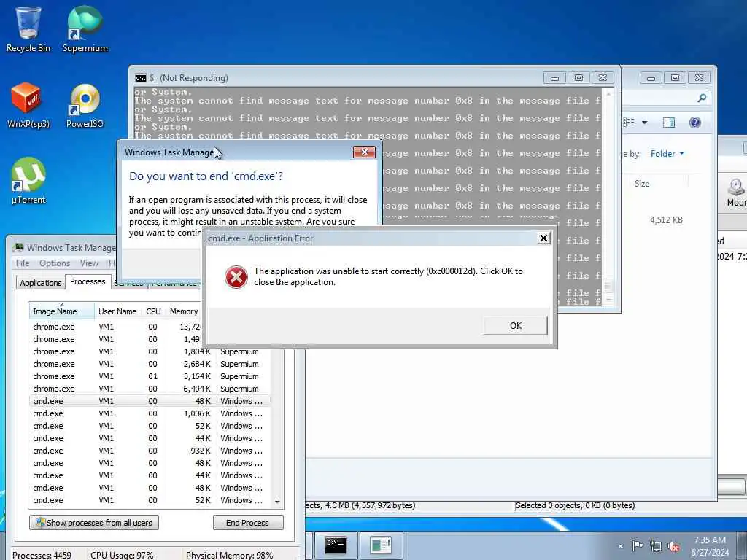Screen dimensions: 747x560
Task: Click the Task Manager title bar icon
Action: tap(18, 247)
